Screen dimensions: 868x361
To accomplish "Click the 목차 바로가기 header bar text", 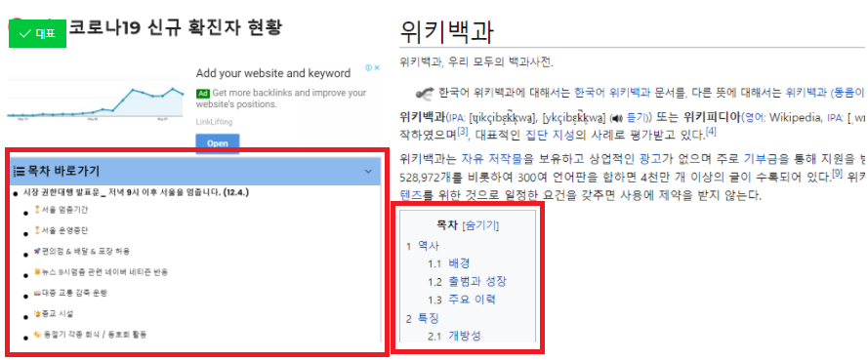I will coord(63,172).
